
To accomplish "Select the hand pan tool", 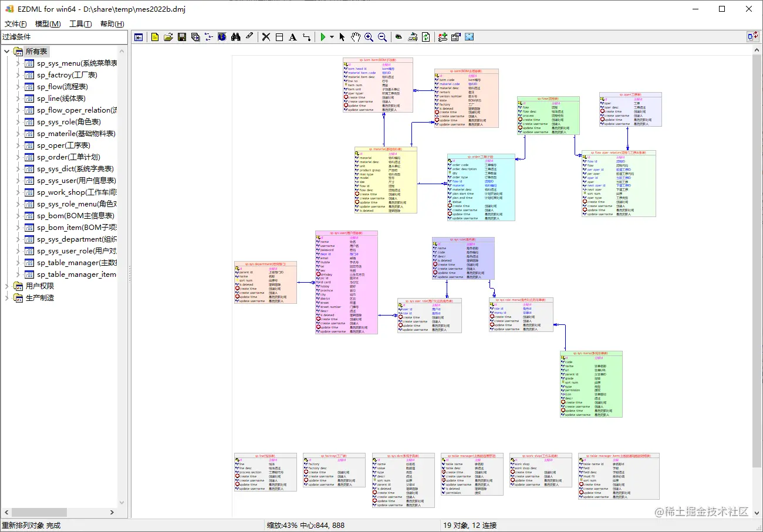I will (x=356, y=37).
